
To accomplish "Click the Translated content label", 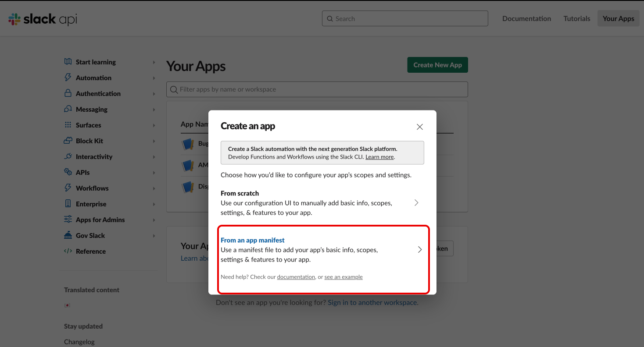I will coord(92,290).
